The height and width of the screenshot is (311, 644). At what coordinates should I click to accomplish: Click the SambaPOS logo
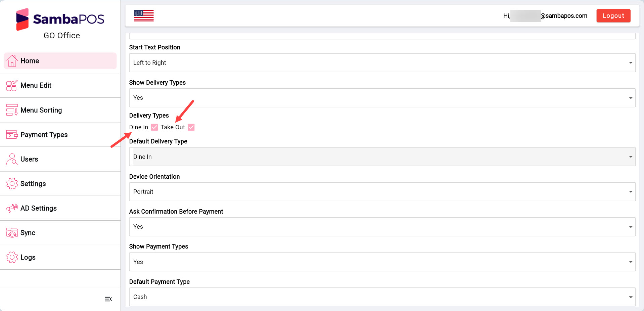60,19
